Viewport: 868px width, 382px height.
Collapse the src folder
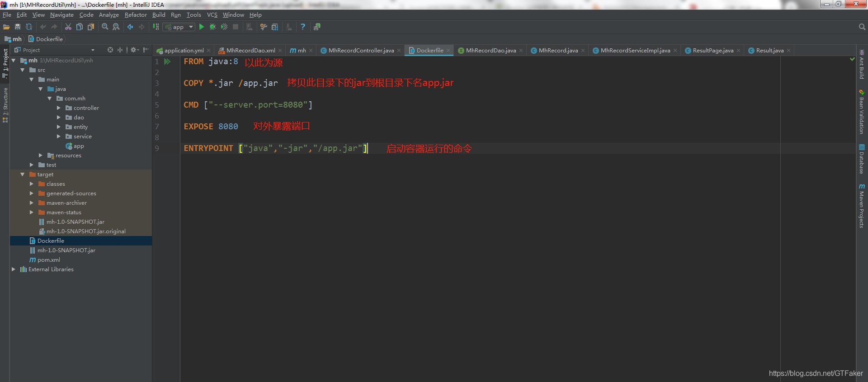pos(23,70)
